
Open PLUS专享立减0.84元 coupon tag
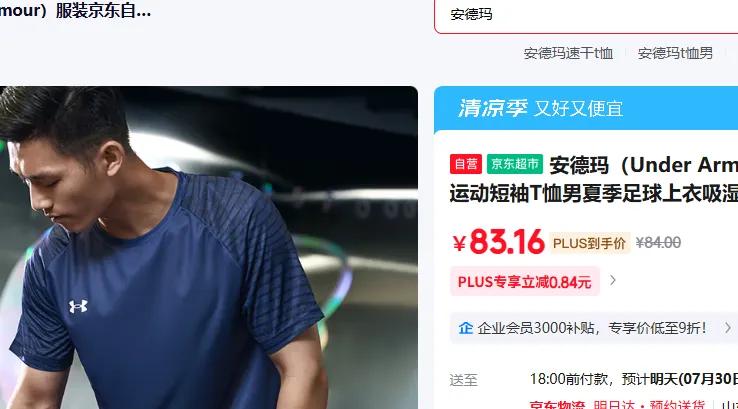tap(525, 281)
